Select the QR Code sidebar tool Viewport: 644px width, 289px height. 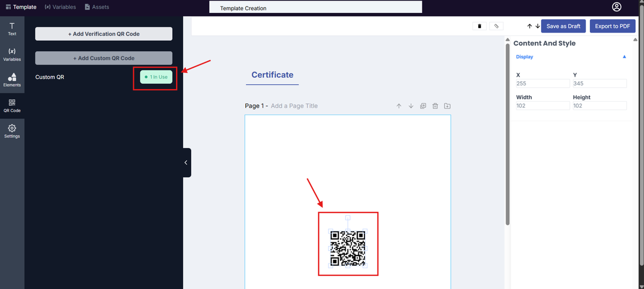click(x=12, y=105)
